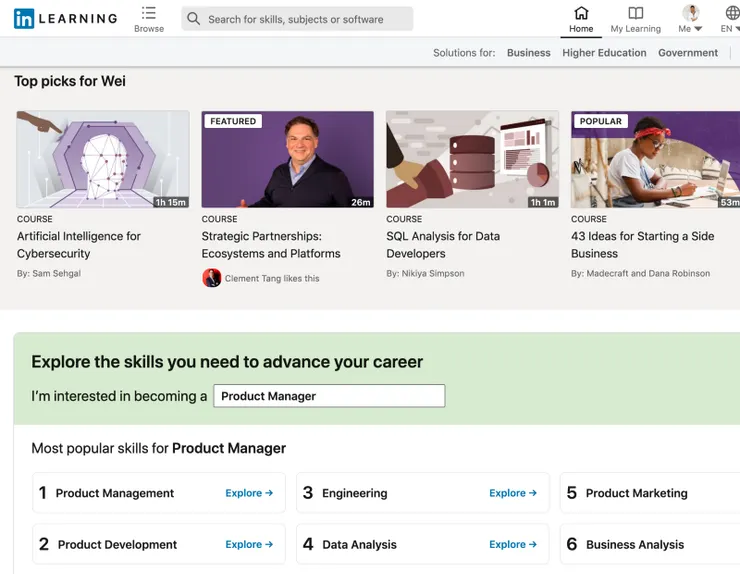Click Clement Tang's avatar icon
740x574 pixels.
pos(211,278)
